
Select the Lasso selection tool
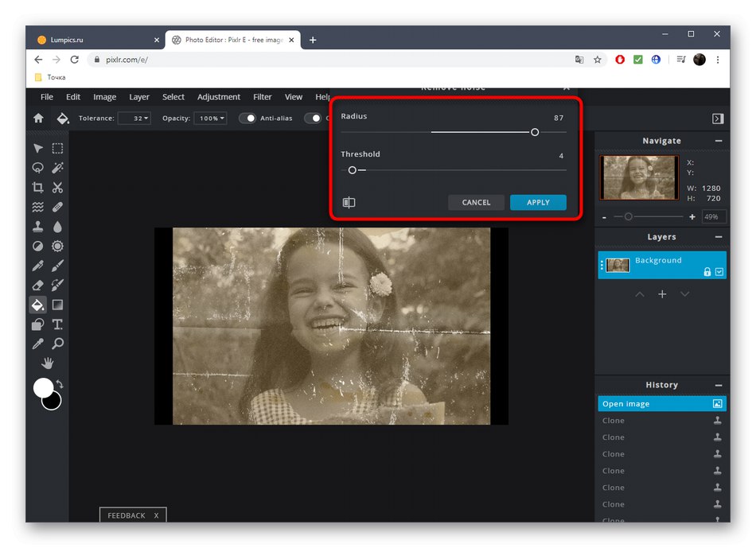coord(37,168)
